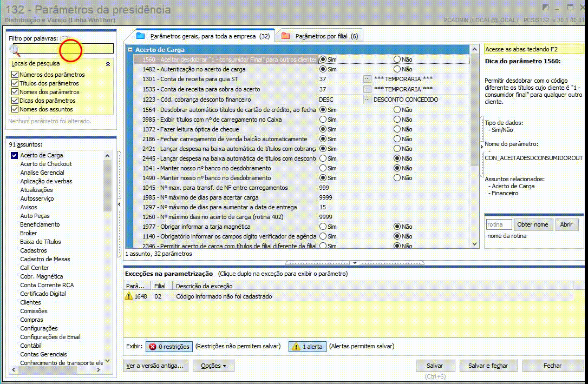Select Compras subject

pos(31,320)
